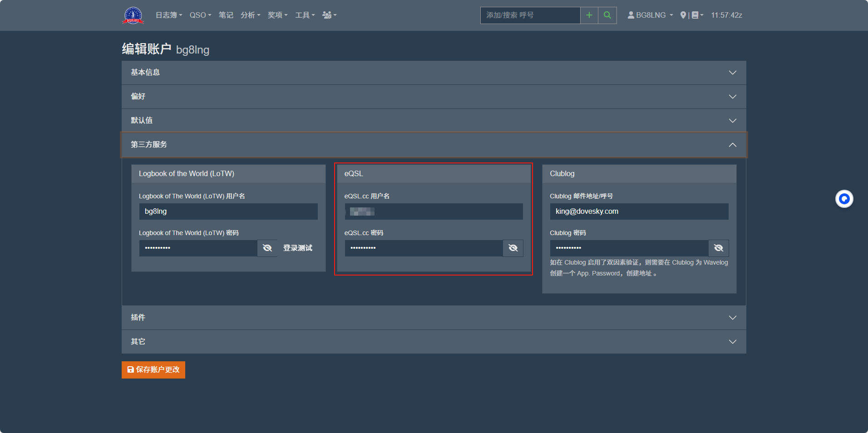Open the QSO menu
This screenshot has width=868, height=433.
pos(200,15)
